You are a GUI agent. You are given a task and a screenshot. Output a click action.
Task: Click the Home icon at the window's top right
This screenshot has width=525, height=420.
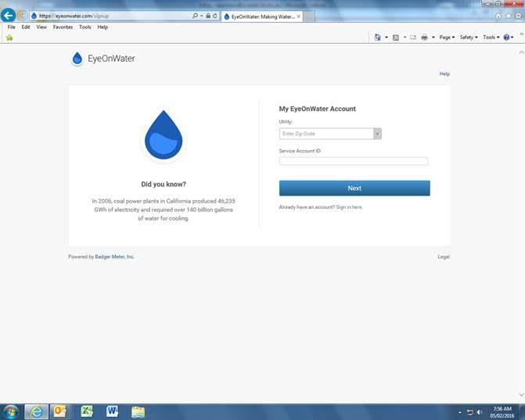point(498,16)
